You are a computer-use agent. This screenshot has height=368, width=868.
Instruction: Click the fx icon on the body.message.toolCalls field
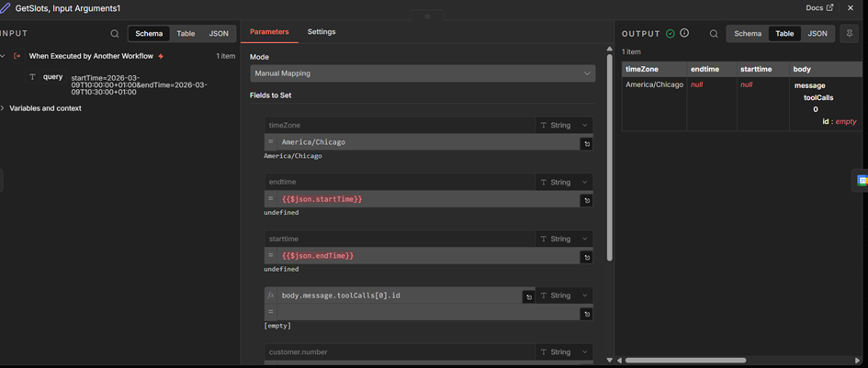(270, 296)
